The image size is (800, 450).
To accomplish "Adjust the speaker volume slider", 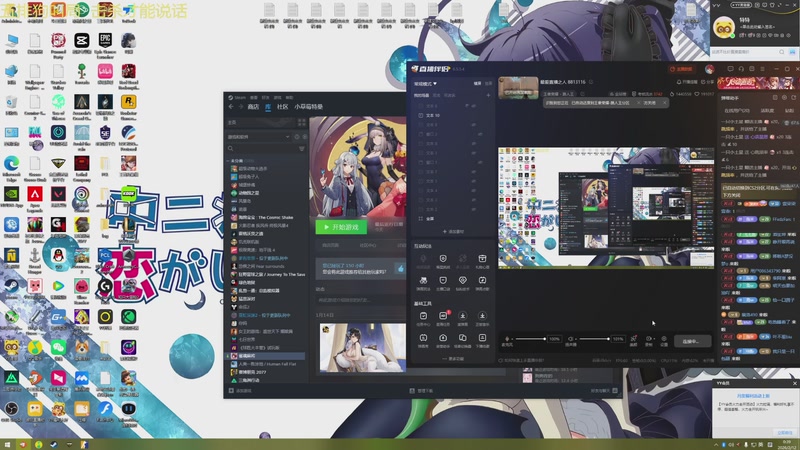I will [x=593, y=339].
